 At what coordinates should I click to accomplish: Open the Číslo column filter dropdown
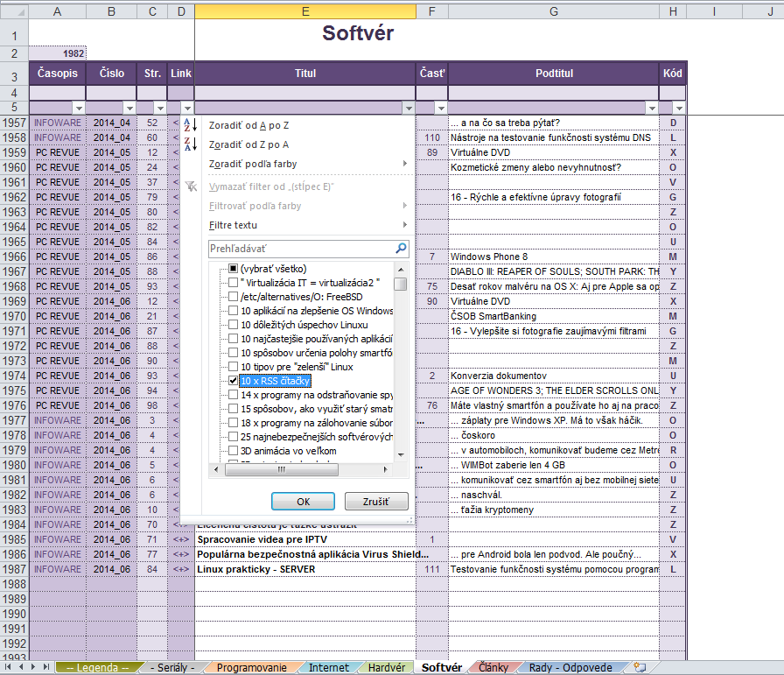click(x=129, y=108)
